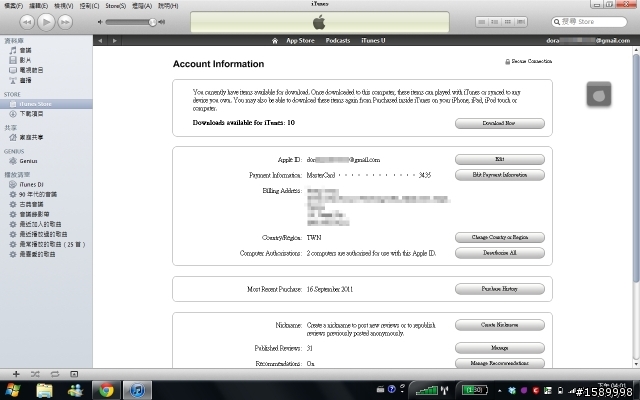
Task: Toggle shuffle in the bottom bar
Action: coord(35,374)
